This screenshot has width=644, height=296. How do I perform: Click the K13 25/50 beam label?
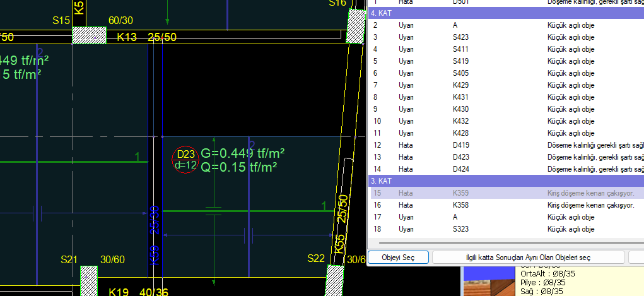[146, 38]
